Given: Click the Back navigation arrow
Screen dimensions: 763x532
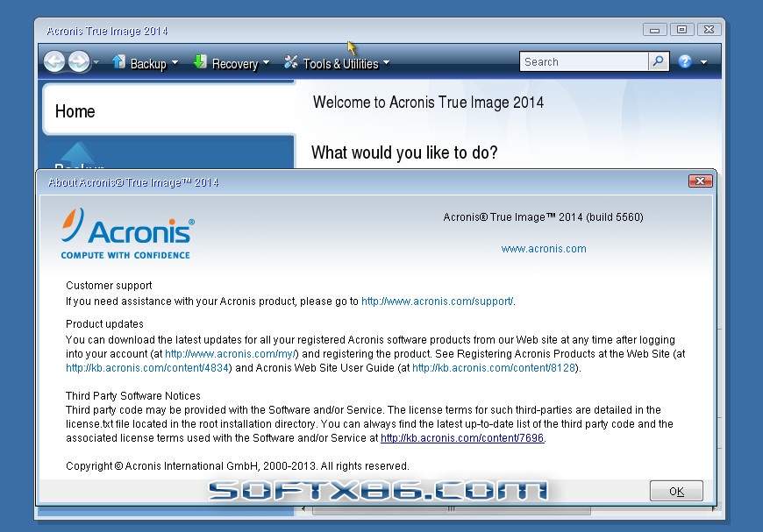Looking at the screenshot, I should tap(54, 62).
